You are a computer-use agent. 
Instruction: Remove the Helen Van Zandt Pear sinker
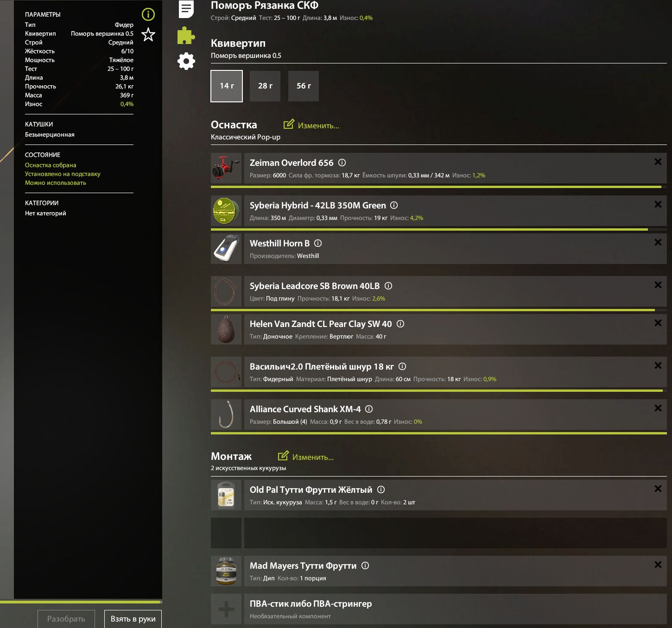tap(658, 323)
